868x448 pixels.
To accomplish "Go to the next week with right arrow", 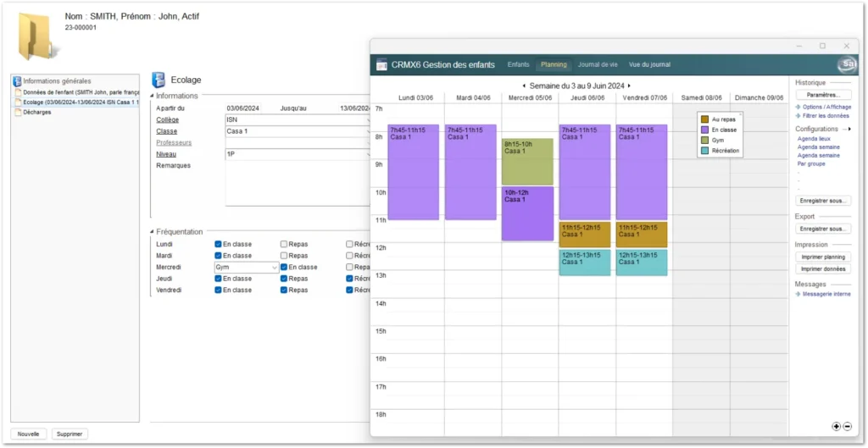I will tap(630, 86).
